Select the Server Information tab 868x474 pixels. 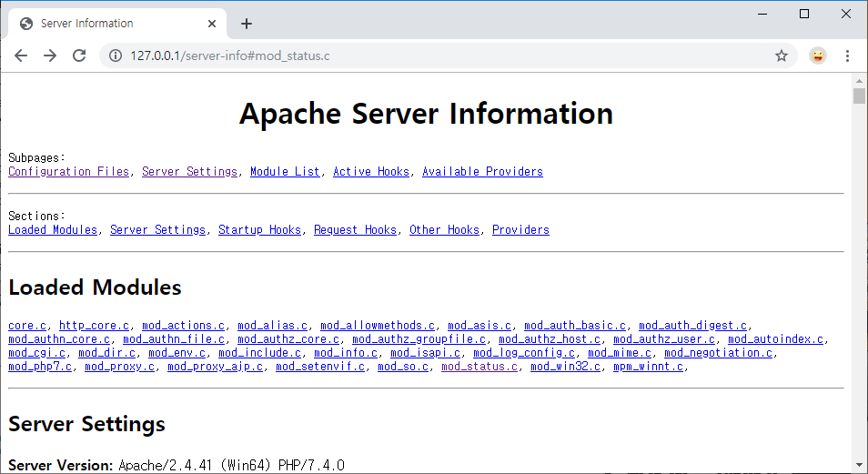click(x=117, y=24)
